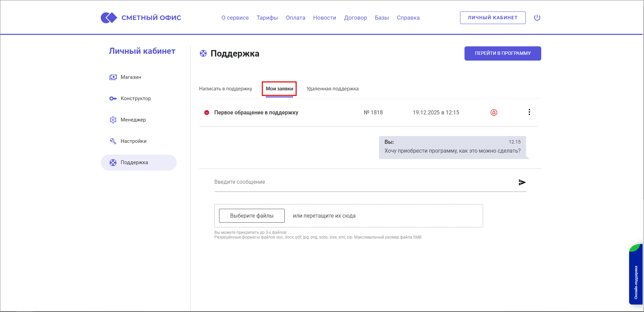The width and height of the screenshot is (644, 312).
Task: Collapse the ticket with the red chevron
Action: 207,113
